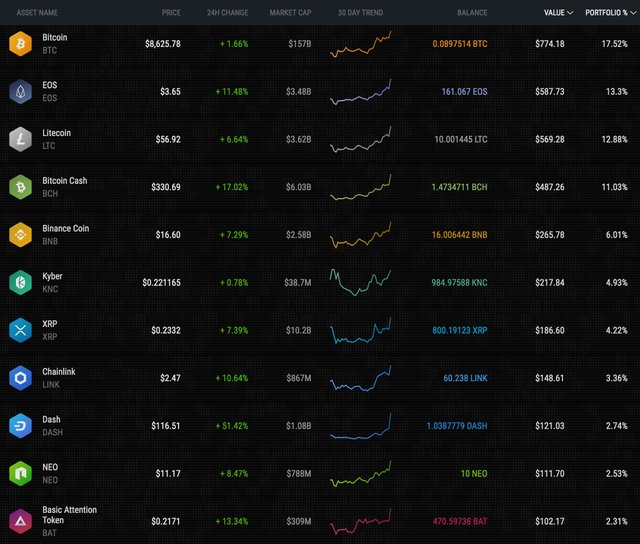Click the BALANCE column header

[472, 13]
